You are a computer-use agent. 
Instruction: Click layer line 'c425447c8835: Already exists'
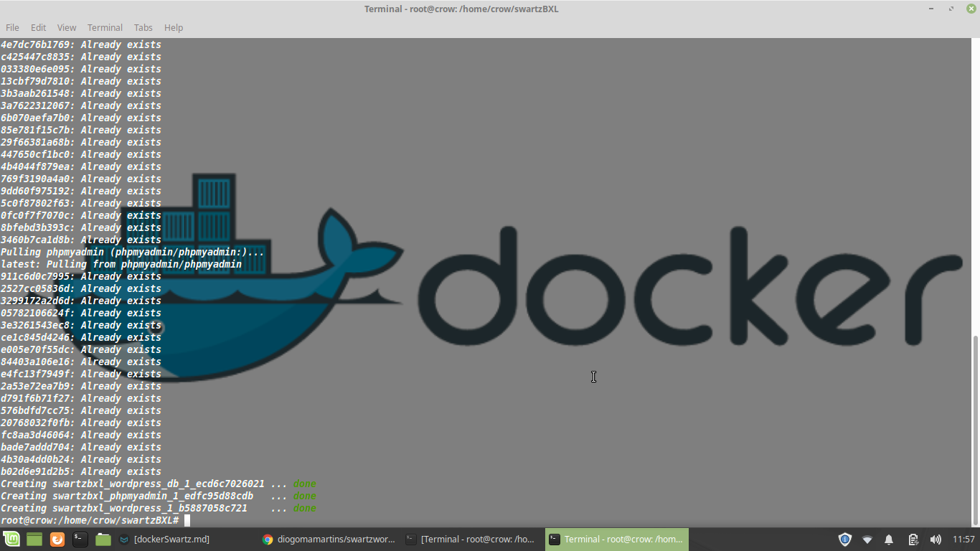(x=81, y=57)
